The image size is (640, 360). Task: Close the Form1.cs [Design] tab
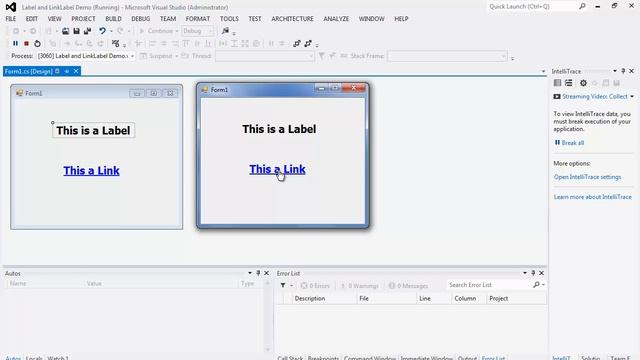point(76,71)
